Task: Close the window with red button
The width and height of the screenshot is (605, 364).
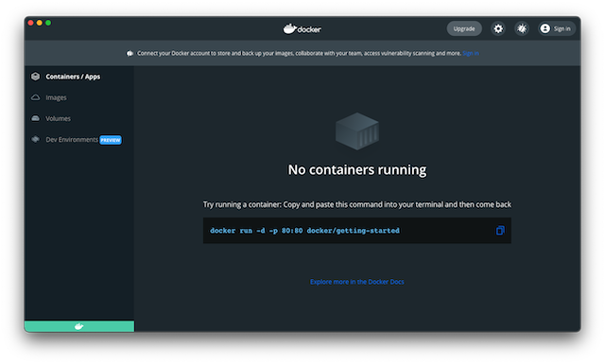Action: pyautogui.click(x=30, y=23)
